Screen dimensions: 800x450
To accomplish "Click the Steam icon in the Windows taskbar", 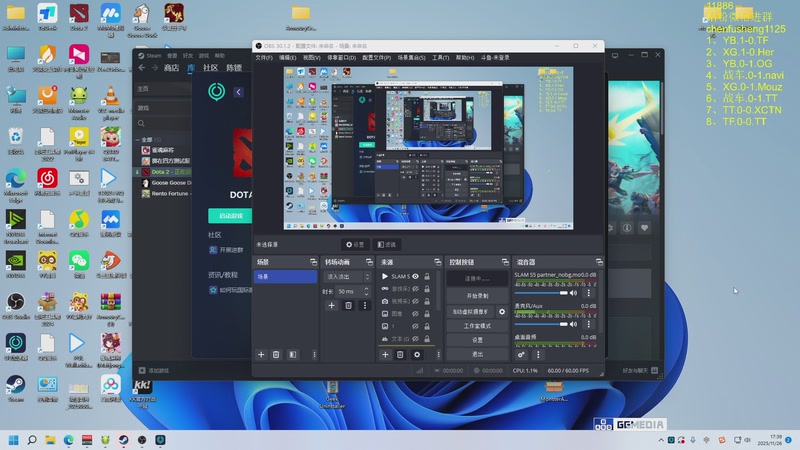I will click(x=123, y=440).
